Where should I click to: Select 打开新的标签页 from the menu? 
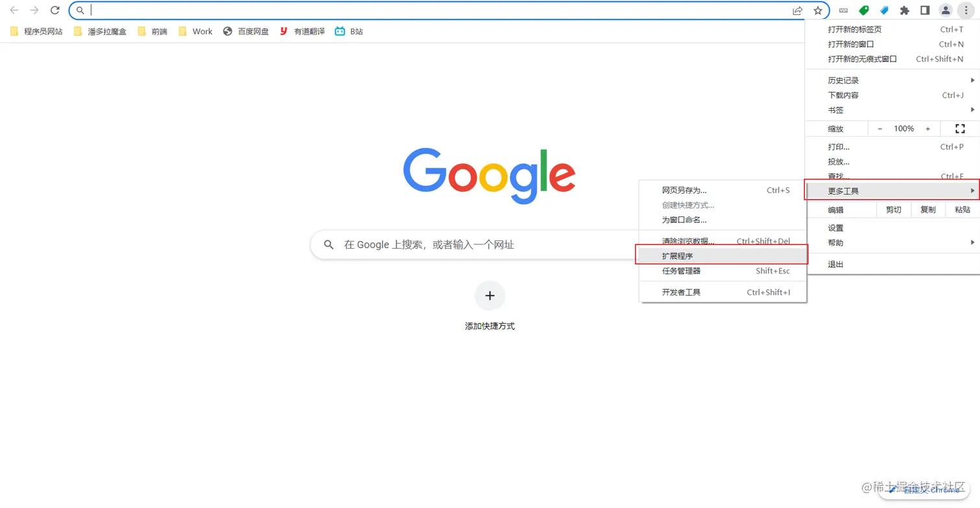[892, 30]
